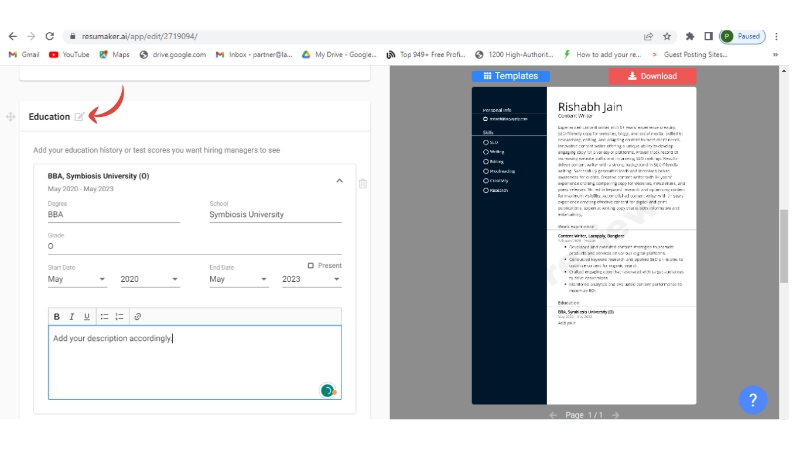Insert a bulleted list in description

[x=104, y=316]
